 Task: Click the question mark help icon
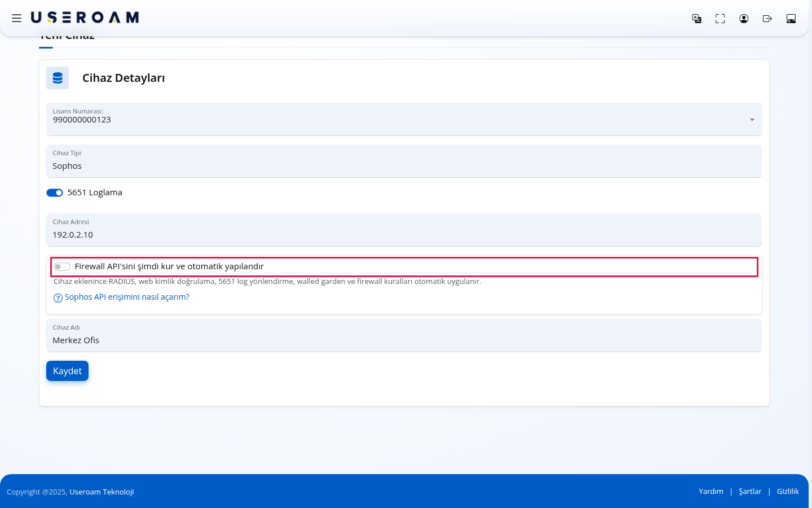click(x=58, y=298)
